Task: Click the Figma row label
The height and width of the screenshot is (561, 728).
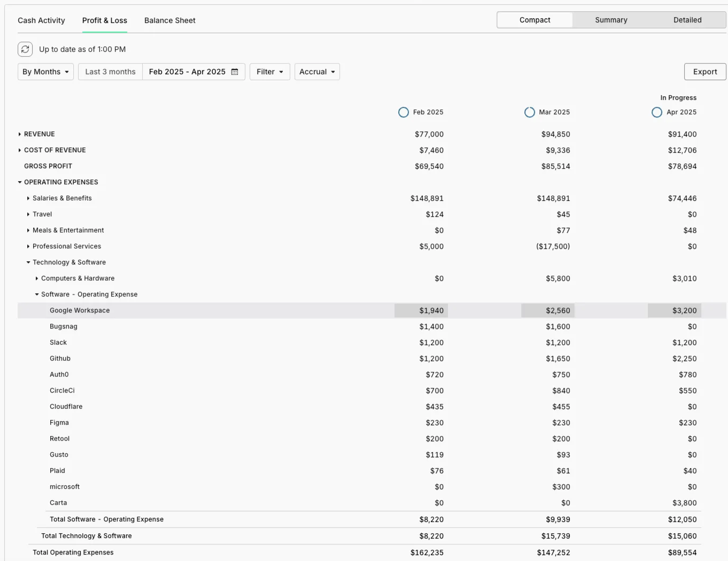Action: tap(59, 423)
